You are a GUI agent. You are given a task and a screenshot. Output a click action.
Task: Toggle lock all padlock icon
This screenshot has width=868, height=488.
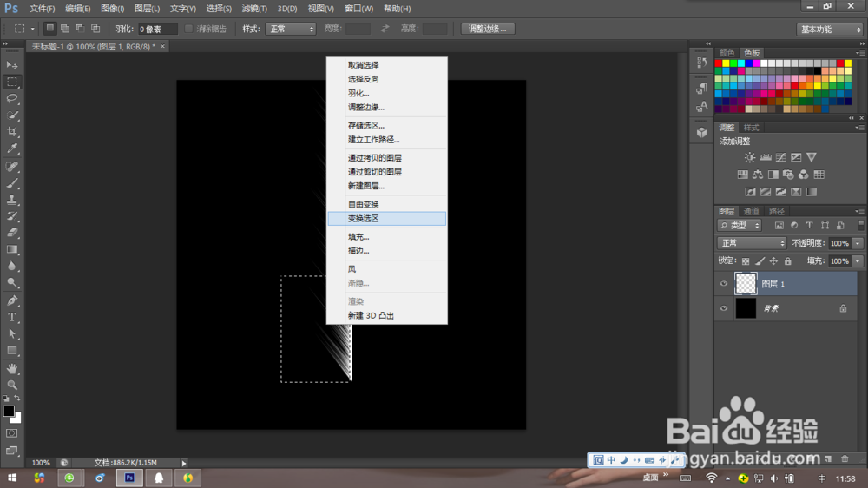tap(788, 260)
